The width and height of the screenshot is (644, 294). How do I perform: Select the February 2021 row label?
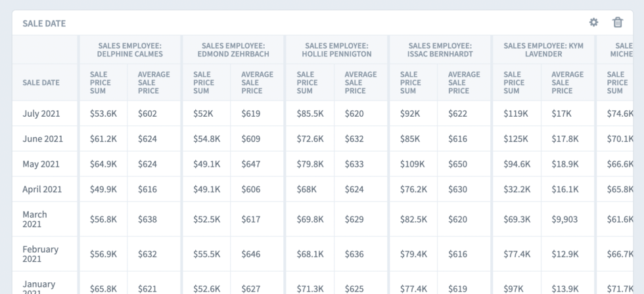40,254
